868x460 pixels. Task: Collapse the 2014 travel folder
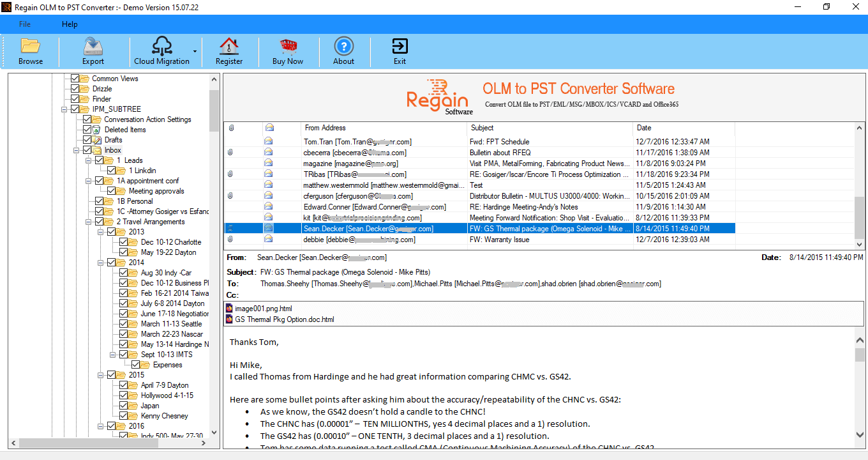tap(101, 262)
